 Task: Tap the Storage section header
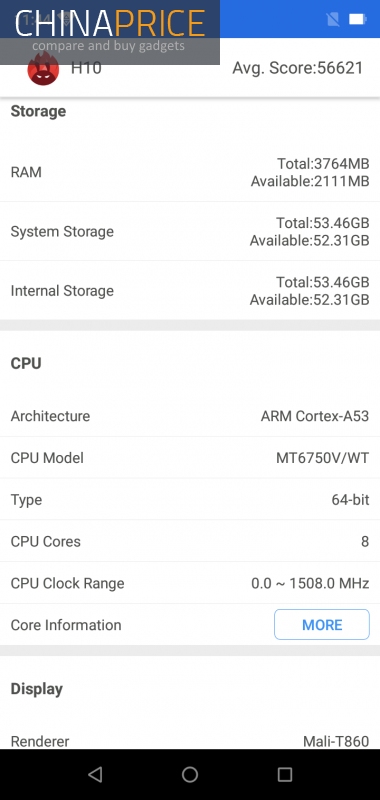tap(38, 111)
